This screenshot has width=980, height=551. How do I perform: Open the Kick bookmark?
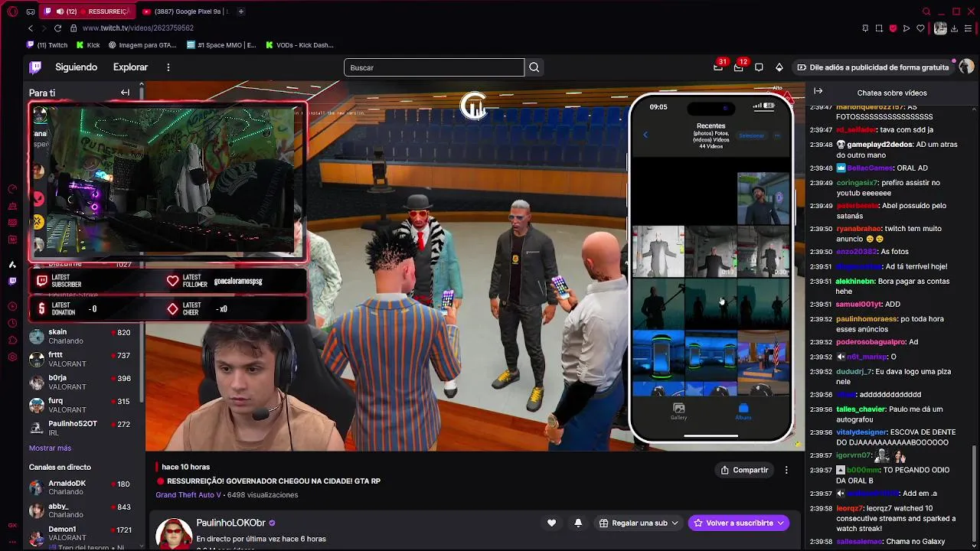tap(88, 45)
